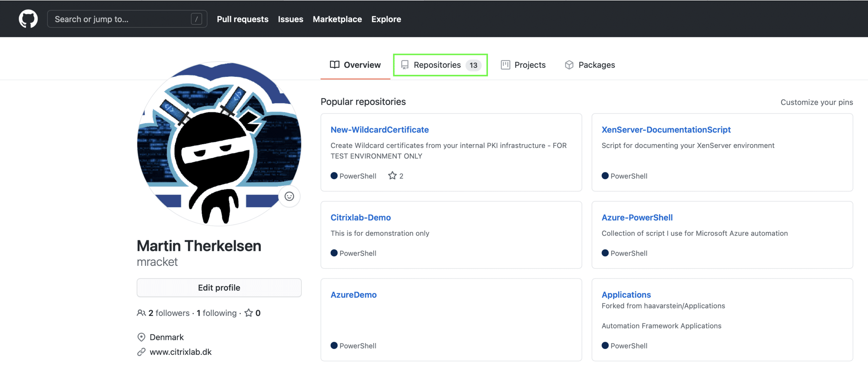Click the "mracket" username text

point(157,262)
